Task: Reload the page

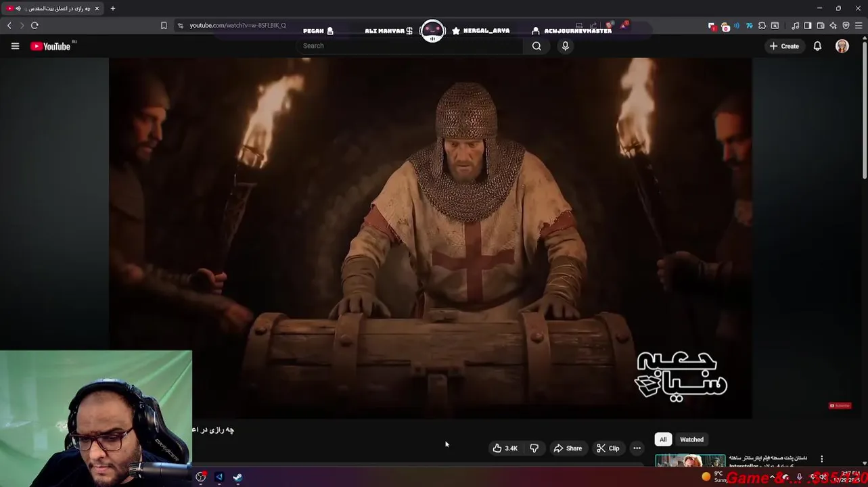Action: coord(35,25)
